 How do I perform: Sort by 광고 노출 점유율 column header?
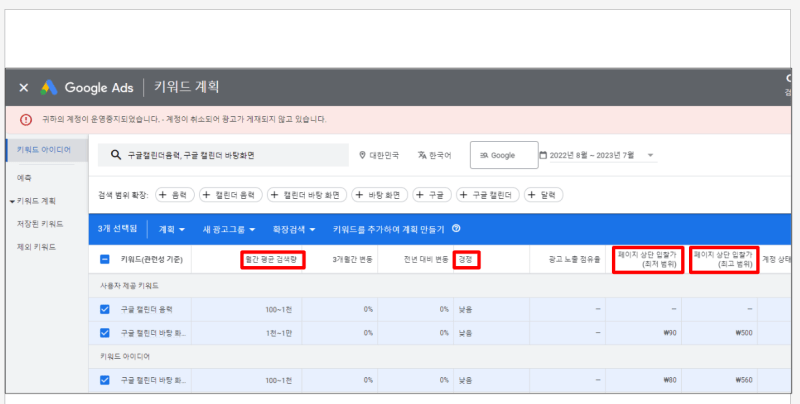tap(574, 259)
